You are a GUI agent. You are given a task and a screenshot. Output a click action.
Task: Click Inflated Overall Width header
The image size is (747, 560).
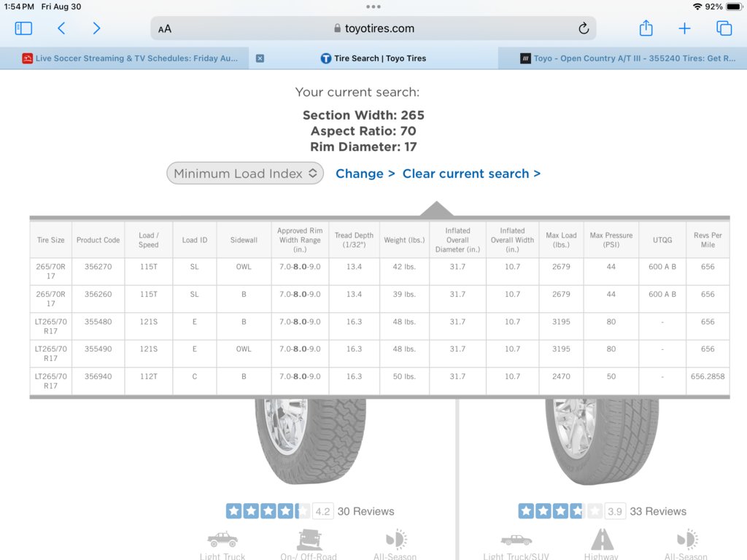pos(513,240)
